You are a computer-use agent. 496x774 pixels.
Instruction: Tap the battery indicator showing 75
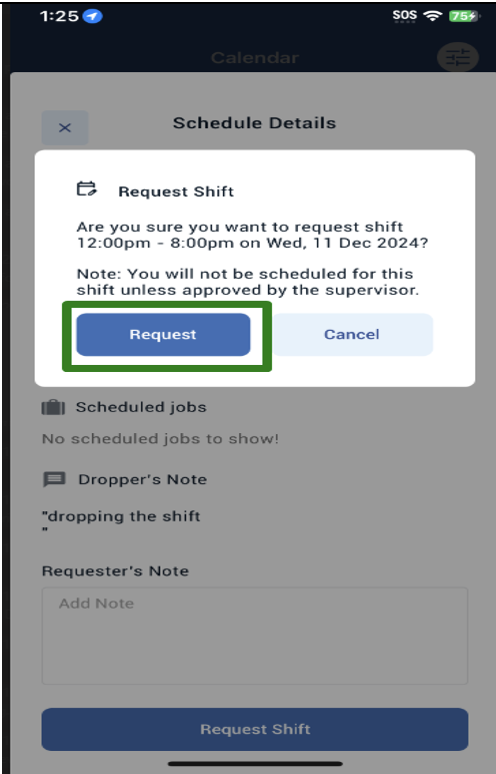[464, 16]
